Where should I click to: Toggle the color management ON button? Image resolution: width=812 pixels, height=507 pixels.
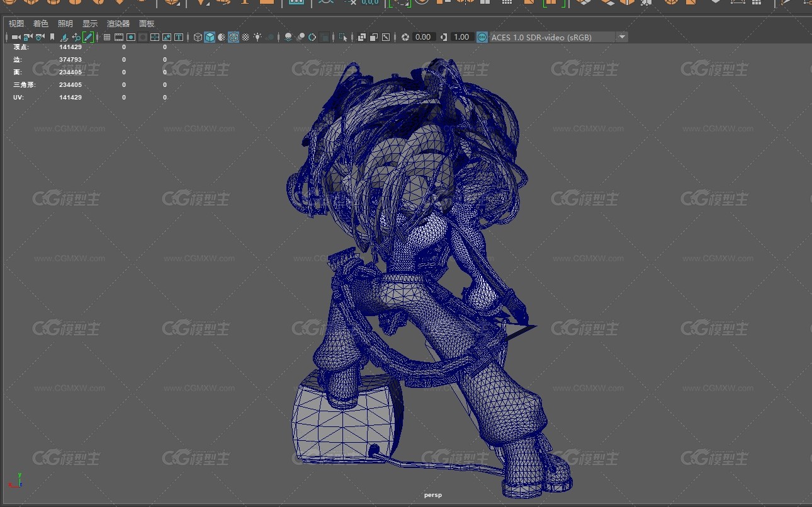[x=482, y=37]
